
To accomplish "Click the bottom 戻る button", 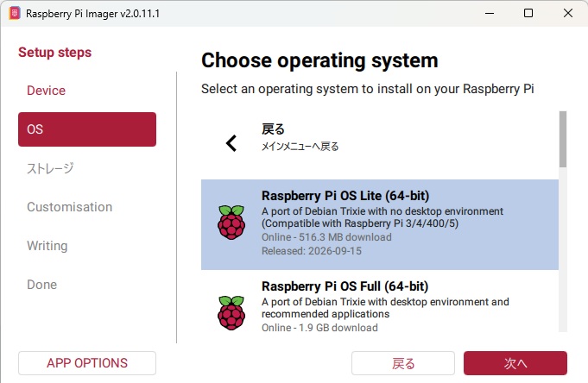I will coord(403,363).
